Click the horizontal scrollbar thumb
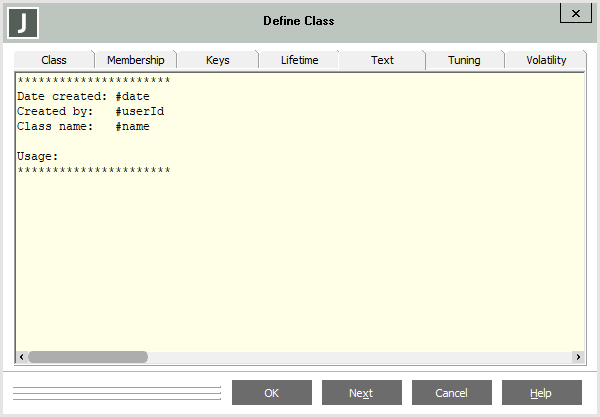The width and height of the screenshot is (600, 417). (88, 357)
